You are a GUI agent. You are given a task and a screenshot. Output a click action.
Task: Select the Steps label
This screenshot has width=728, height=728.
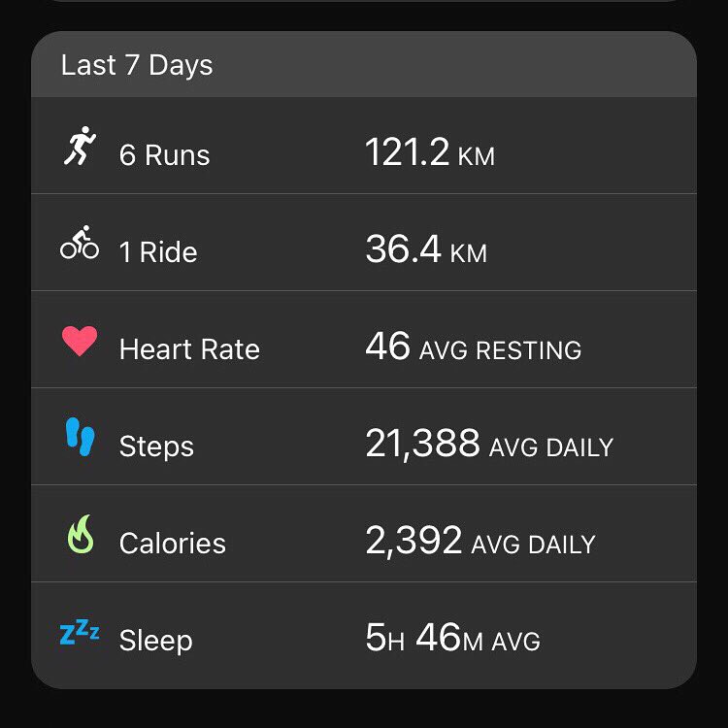(x=156, y=447)
